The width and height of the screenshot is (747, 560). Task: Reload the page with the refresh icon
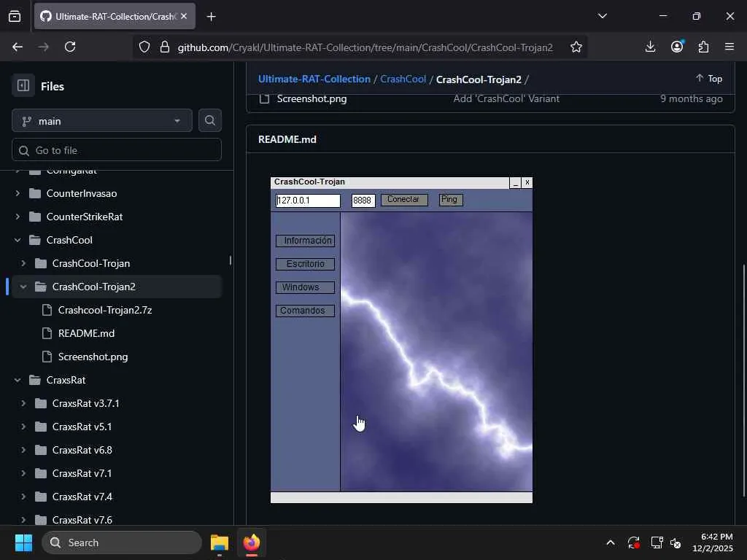click(70, 47)
